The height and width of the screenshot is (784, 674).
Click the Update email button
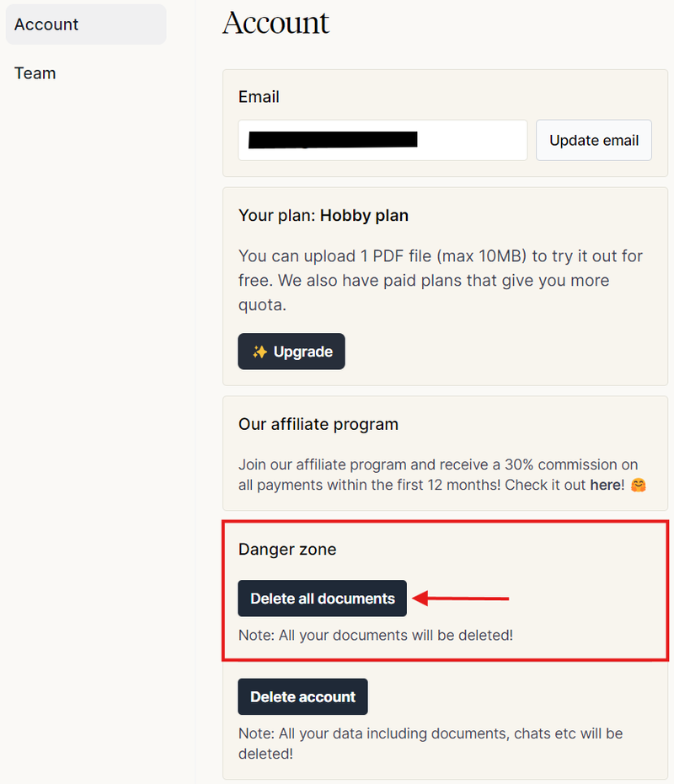pyautogui.click(x=593, y=140)
